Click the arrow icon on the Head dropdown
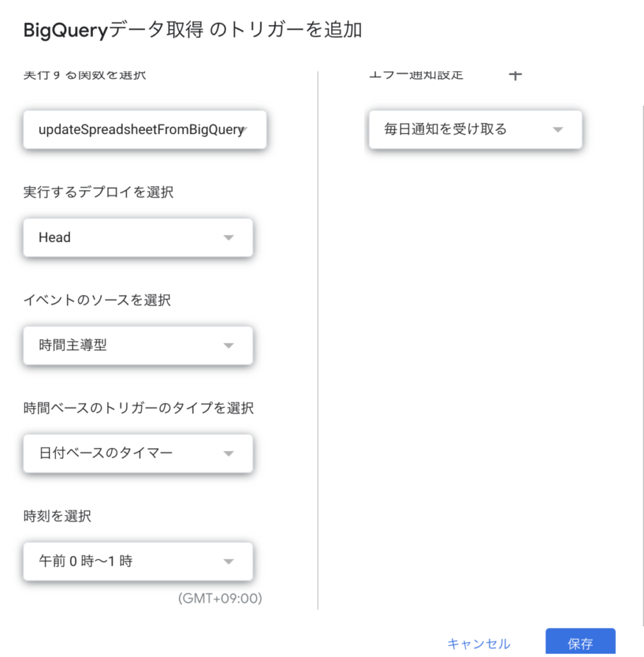This screenshot has width=644, height=657. coord(228,237)
